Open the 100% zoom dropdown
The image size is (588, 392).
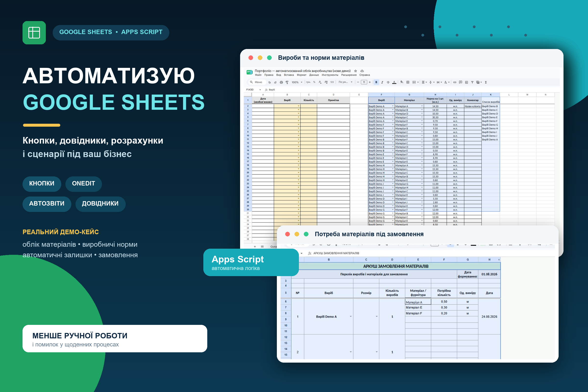pos(297,82)
